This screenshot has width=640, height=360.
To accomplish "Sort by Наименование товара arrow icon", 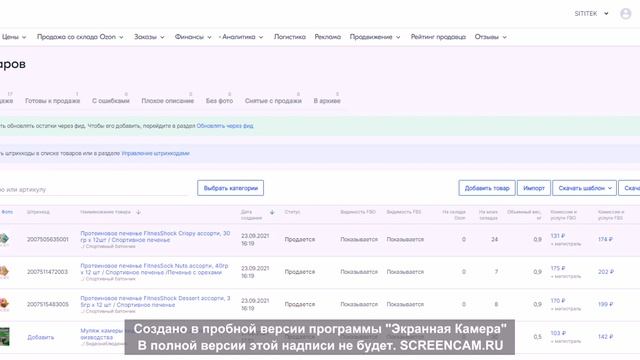I will 138,212.
